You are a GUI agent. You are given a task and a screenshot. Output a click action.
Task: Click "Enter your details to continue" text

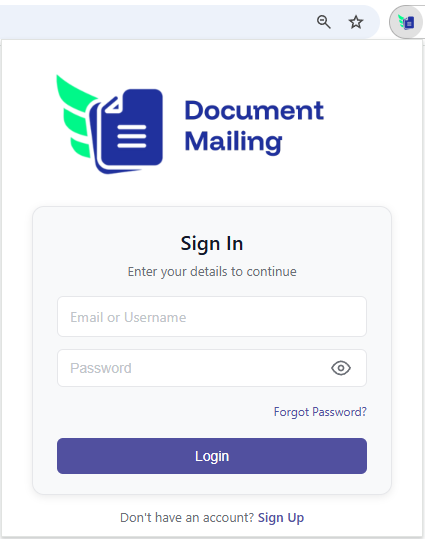[x=212, y=272]
